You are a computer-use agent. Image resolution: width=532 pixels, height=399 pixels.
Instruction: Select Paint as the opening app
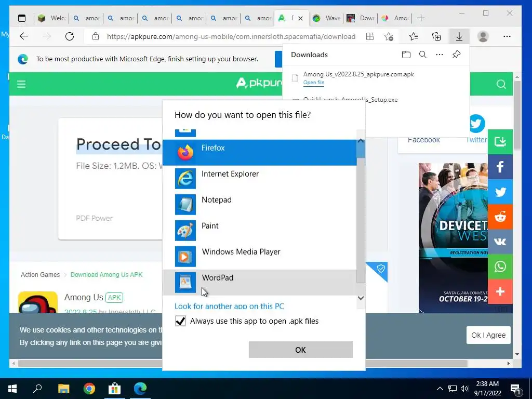pyautogui.click(x=260, y=230)
